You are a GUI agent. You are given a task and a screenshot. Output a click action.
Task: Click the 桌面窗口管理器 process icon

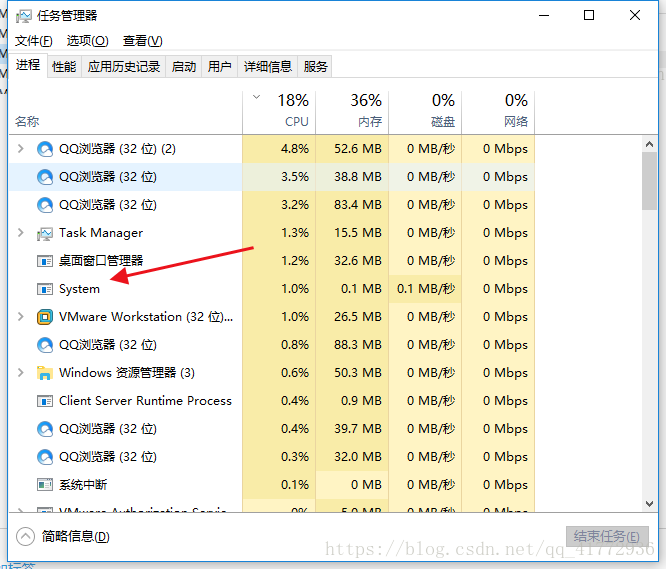point(45,261)
